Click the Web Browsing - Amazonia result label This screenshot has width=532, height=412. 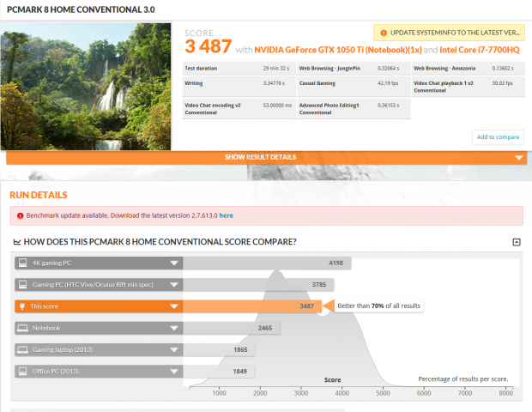pos(444,69)
